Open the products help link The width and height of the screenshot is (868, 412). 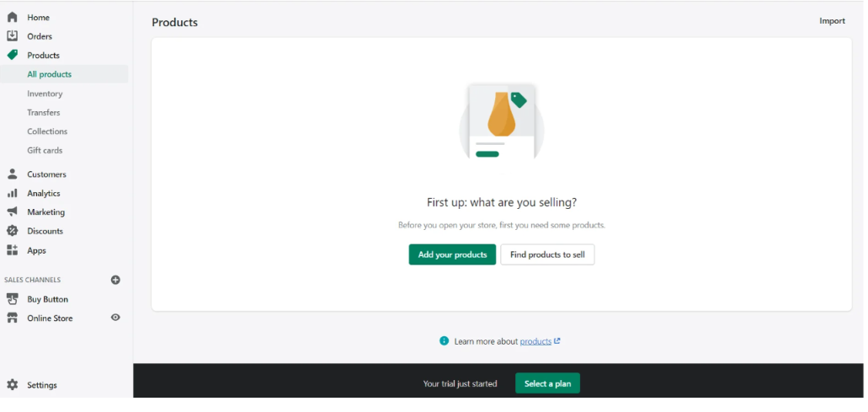pyautogui.click(x=536, y=341)
